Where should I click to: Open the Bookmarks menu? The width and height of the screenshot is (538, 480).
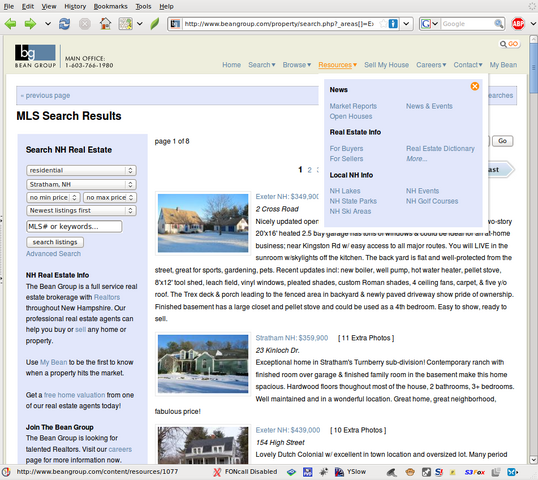click(110, 6)
